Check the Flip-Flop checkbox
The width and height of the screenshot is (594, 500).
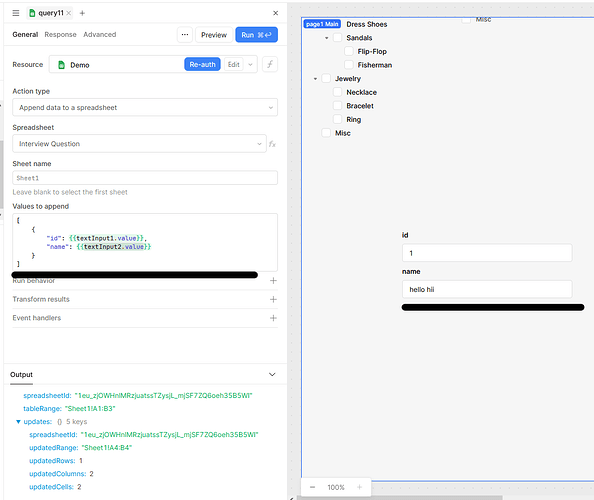pos(349,51)
